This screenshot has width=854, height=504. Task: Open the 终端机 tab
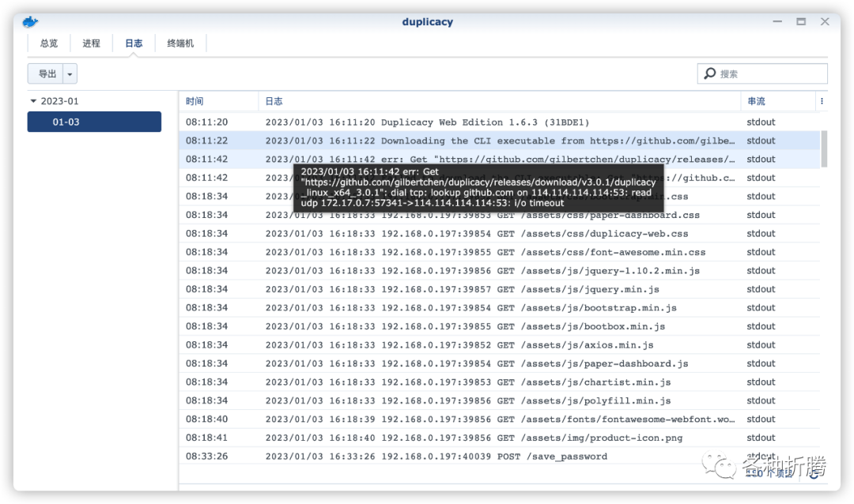pos(180,43)
